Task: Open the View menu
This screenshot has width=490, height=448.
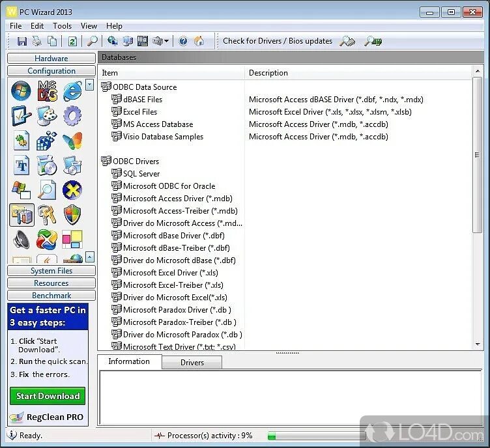Action: coord(89,26)
